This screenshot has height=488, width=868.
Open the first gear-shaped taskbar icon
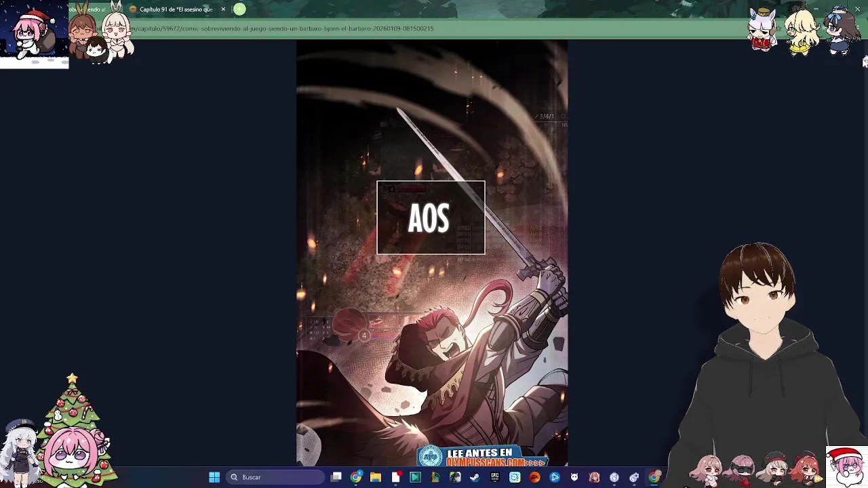pos(614,477)
